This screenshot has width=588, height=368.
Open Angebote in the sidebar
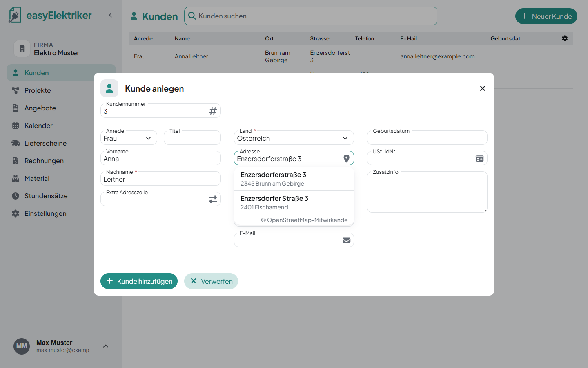[61, 108]
